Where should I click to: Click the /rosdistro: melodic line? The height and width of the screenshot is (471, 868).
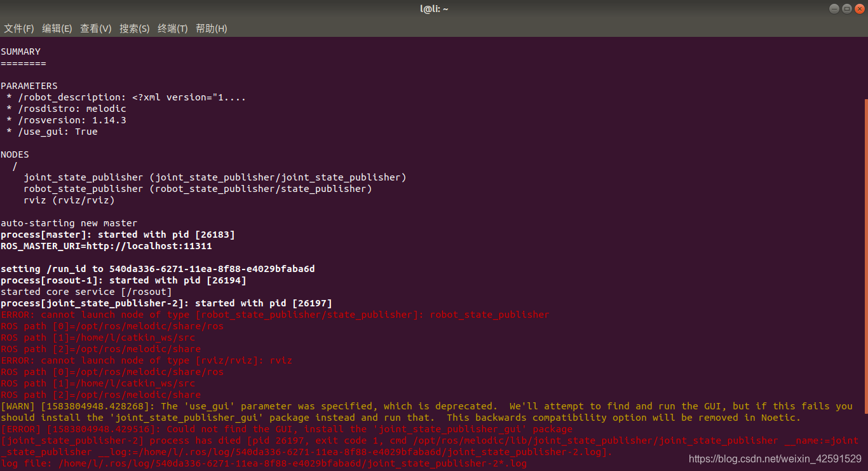tap(66, 109)
